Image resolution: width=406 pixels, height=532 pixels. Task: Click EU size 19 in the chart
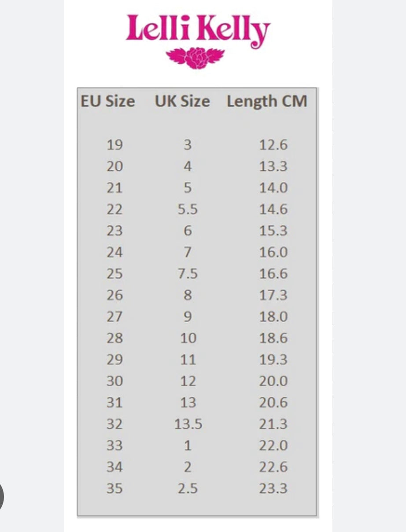pos(114,145)
